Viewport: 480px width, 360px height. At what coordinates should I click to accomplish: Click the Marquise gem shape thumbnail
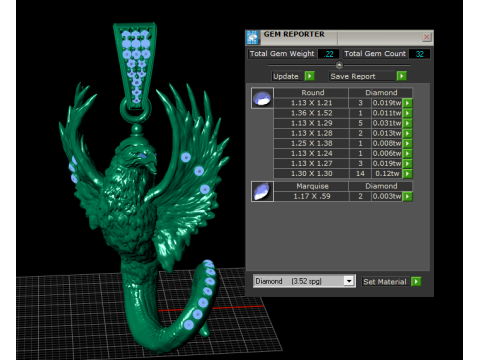262,191
